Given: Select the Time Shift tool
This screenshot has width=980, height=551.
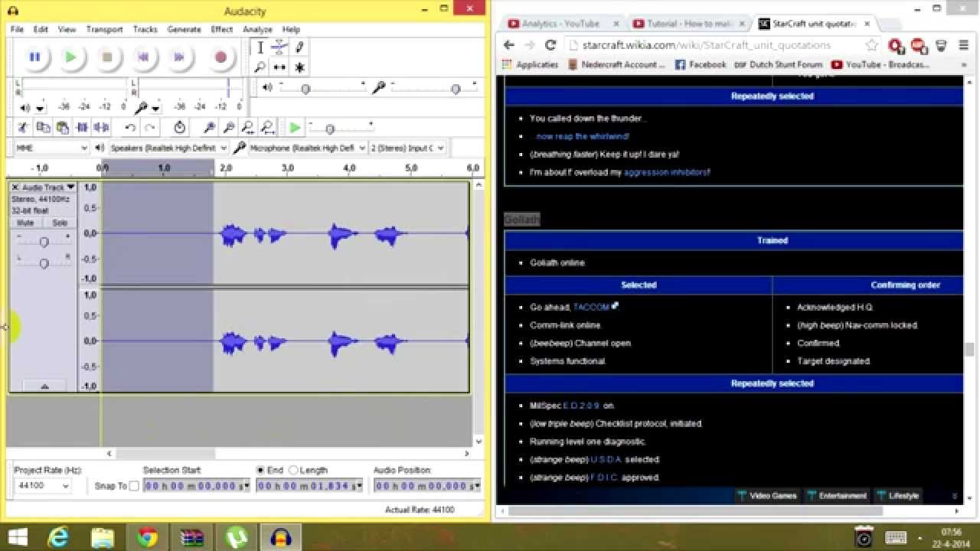Looking at the screenshot, I should (x=279, y=67).
